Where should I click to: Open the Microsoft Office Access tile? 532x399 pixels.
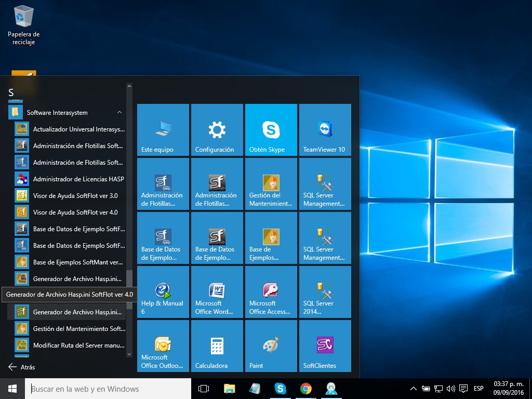tap(271, 292)
